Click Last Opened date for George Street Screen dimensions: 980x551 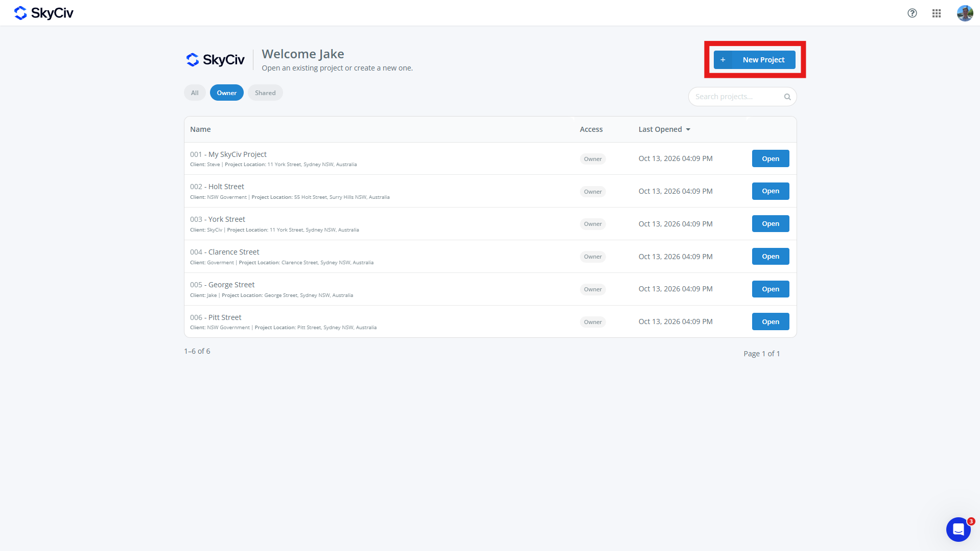pos(675,289)
